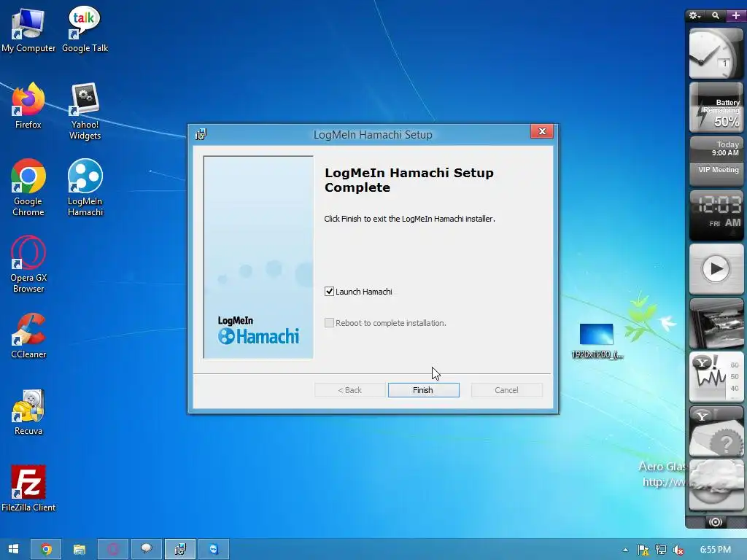Switch to the chat bubble taskbar app
The image size is (747, 560).
pyautogui.click(x=146, y=549)
